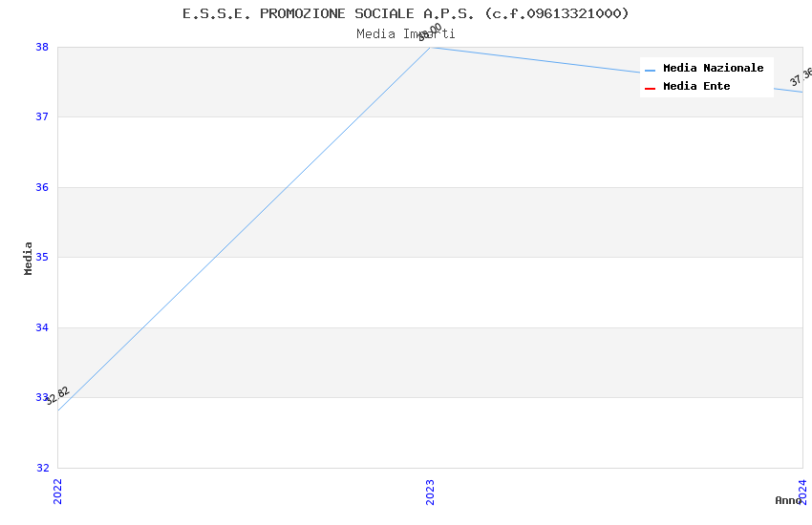812x525 pixels.
Task: Click the y-axis value 37
Action: pos(42,116)
